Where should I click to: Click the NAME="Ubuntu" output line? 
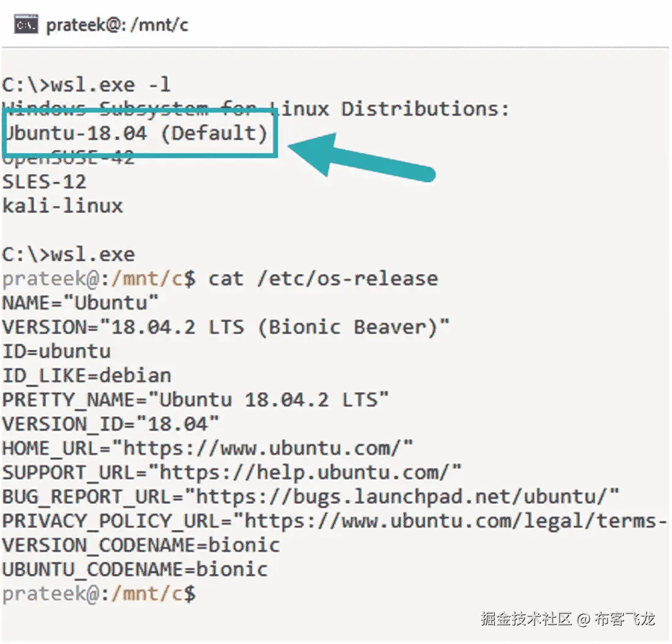[80, 302]
